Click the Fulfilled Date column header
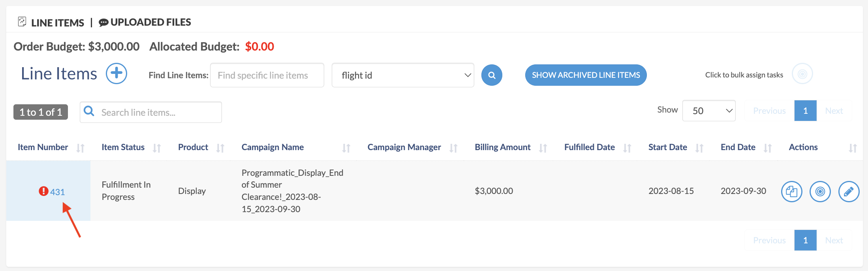The width and height of the screenshot is (868, 271). [x=589, y=147]
